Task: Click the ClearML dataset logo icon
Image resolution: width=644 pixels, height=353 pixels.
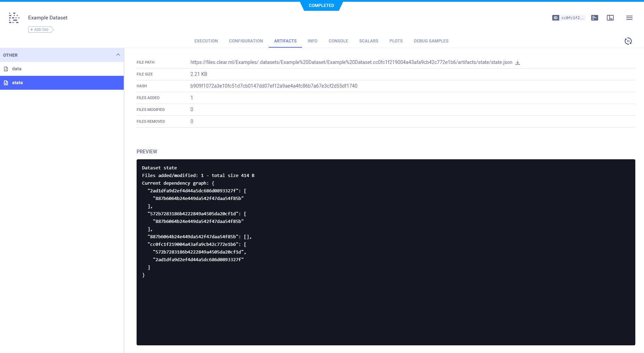Action: click(x=14, y=18)
